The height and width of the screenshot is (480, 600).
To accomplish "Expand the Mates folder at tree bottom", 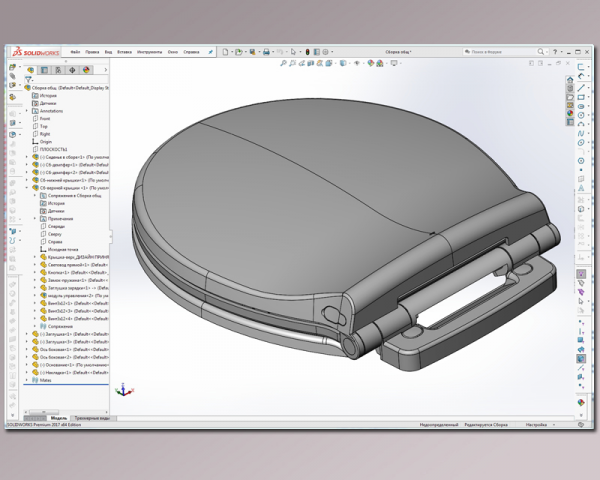I will [27, 380].
